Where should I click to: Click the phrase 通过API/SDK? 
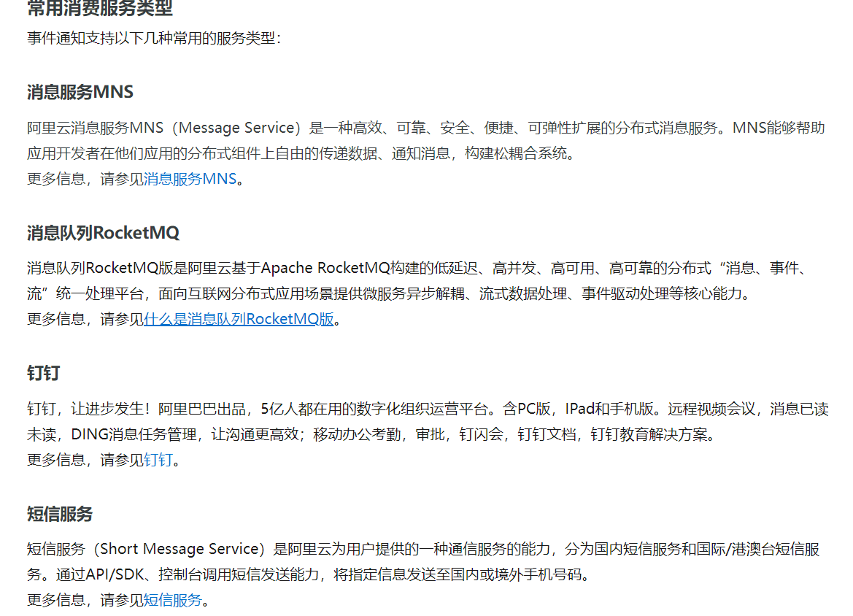point(99,574)
